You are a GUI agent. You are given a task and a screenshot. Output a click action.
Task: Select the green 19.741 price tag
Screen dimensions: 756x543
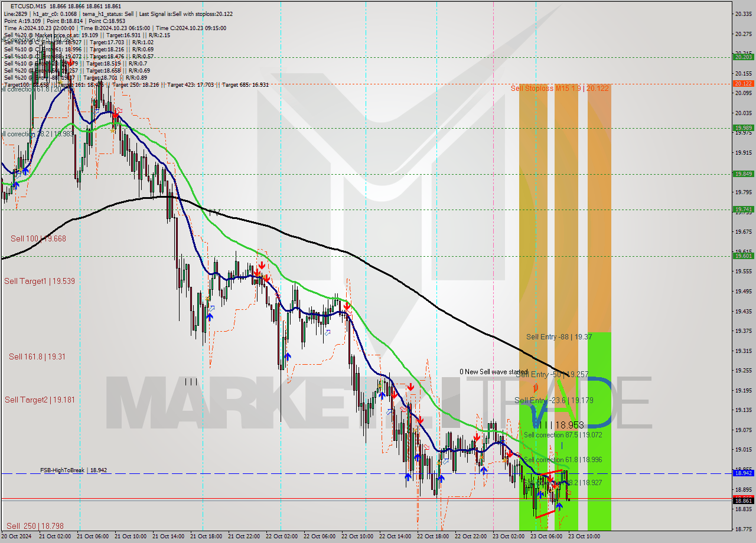(743, 209)
